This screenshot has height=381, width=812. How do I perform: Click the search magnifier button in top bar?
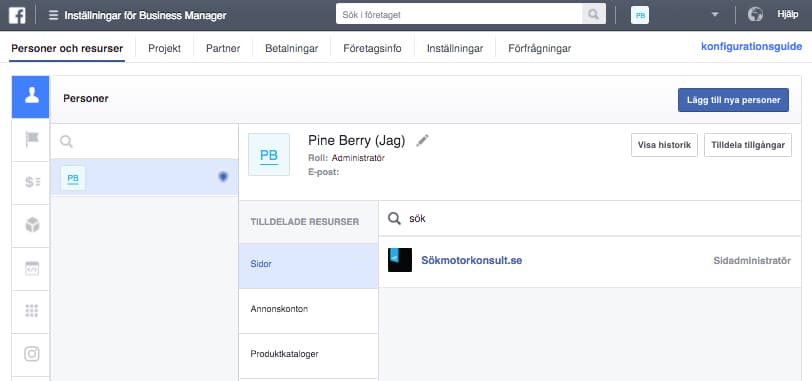click(593, 14)
